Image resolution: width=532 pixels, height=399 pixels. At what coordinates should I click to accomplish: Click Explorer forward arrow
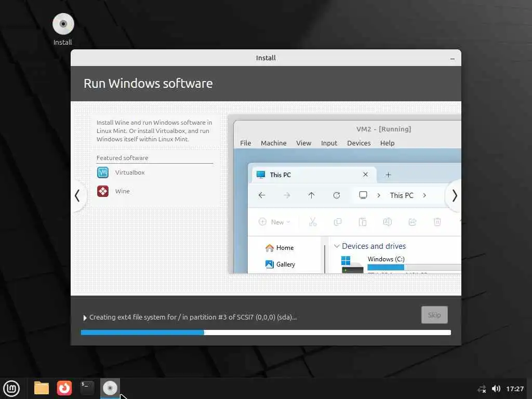(287, 195)
